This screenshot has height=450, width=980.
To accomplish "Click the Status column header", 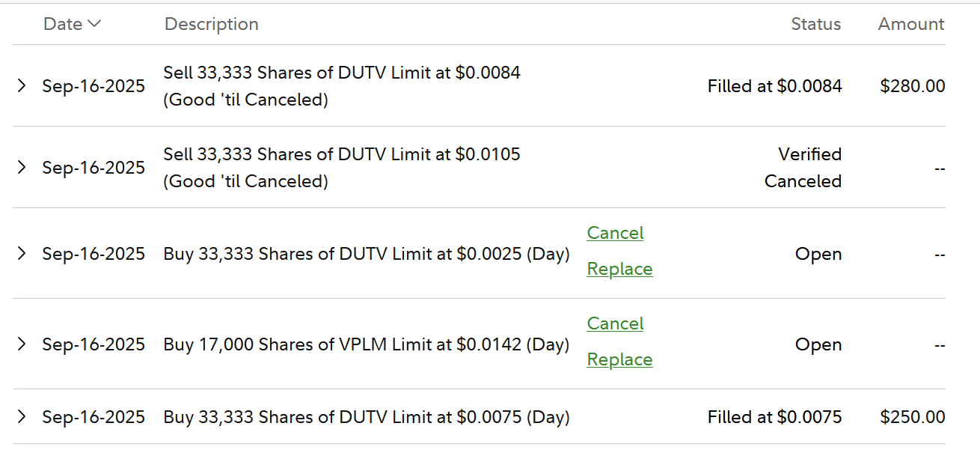I will [815, 24].
